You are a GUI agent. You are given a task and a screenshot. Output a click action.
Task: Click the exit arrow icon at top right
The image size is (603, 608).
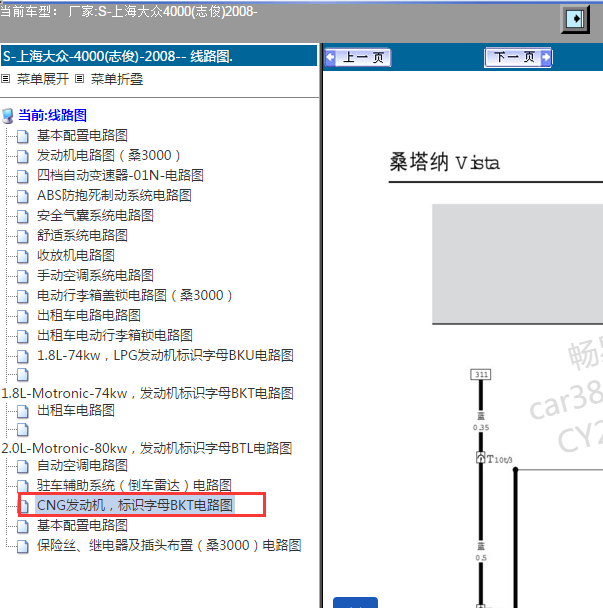pos(575,19)
